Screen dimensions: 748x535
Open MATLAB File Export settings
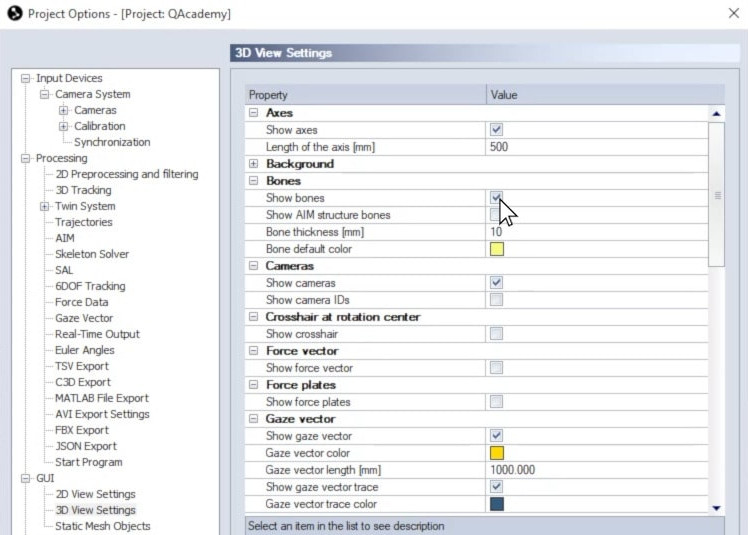click(102, 398)
